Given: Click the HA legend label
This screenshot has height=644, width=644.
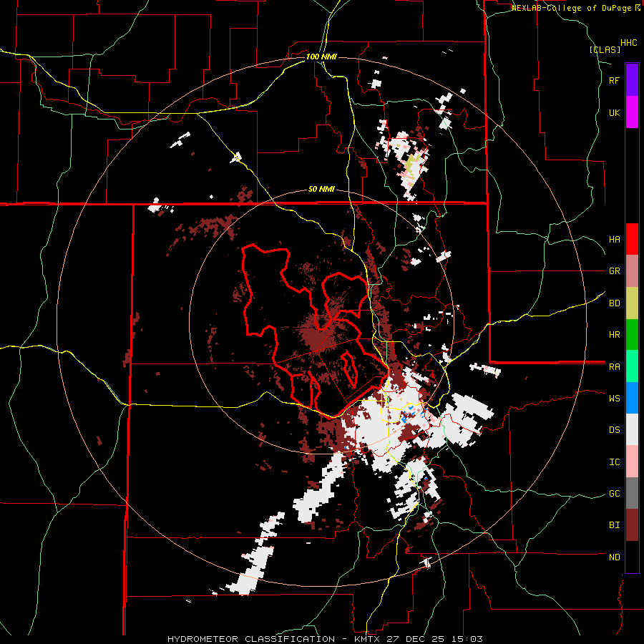Looking at the screenshot, I should (x=614, y=240).
